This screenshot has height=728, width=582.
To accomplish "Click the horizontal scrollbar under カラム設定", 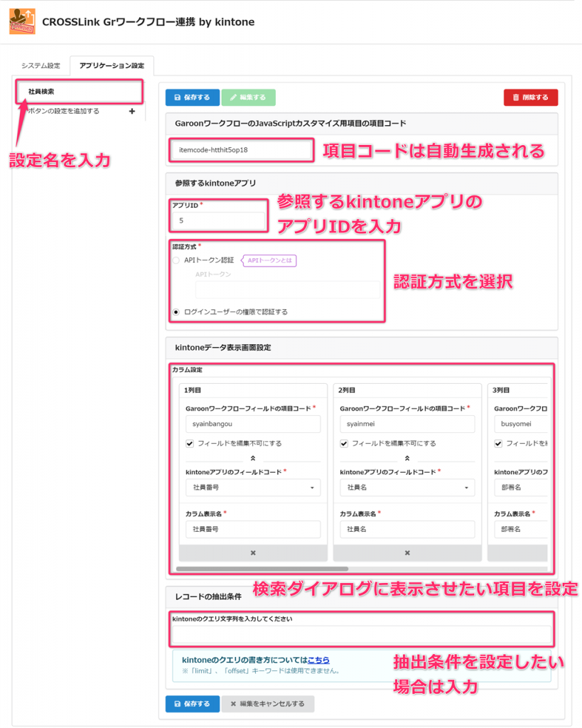I will coord(262,568).
